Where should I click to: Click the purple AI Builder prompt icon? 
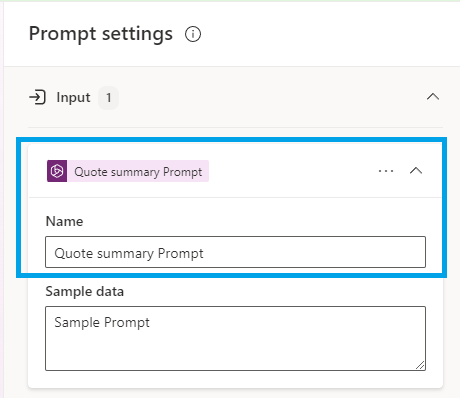57,171
